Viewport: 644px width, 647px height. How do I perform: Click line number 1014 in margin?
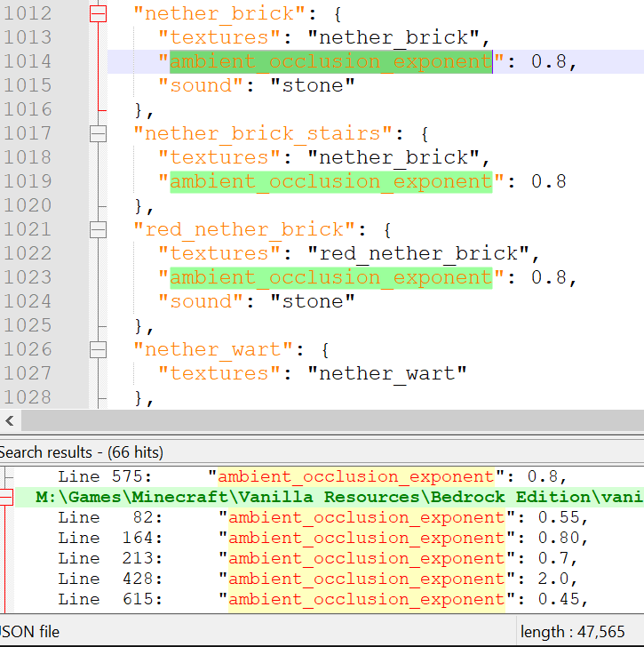[x=28, y=61]
